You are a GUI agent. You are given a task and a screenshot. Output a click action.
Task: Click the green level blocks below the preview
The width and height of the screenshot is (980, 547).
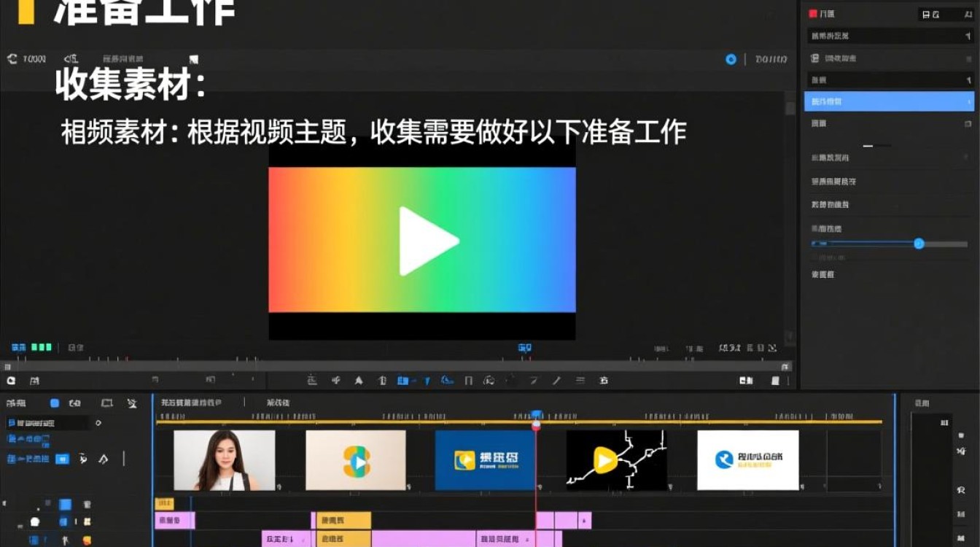(42, 348)
